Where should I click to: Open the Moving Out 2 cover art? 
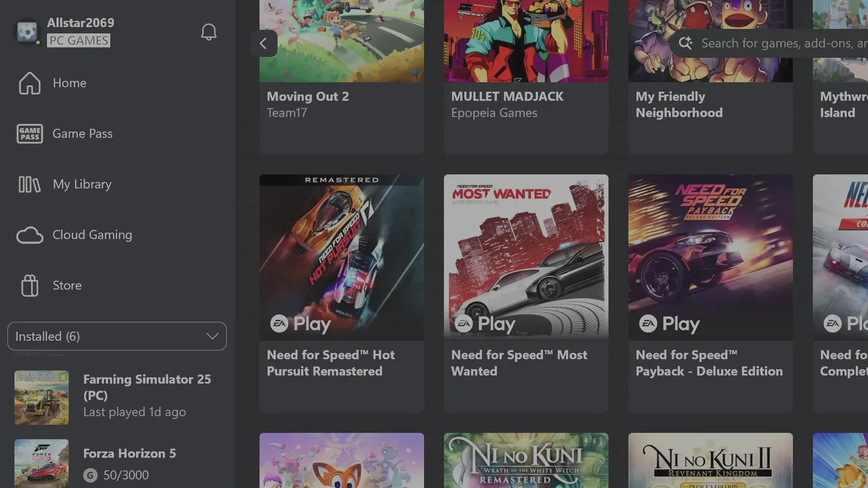(342, 41)
